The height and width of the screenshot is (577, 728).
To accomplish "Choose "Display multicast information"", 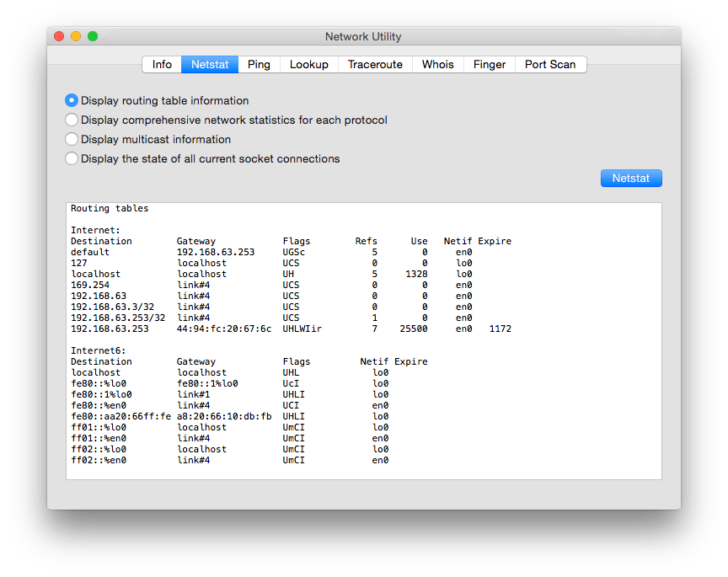I will tap(72, 139).
